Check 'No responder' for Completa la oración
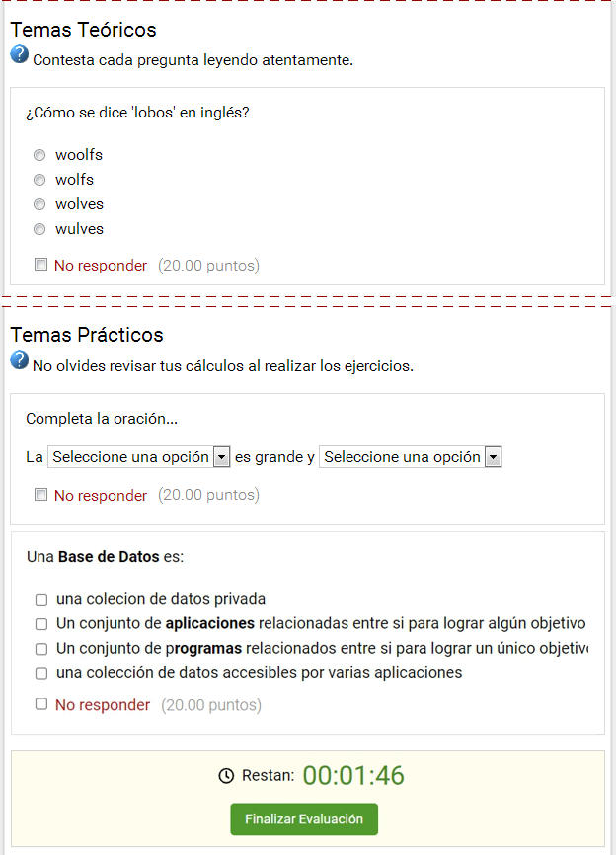Viewport: 616px width, 855px height. click(40, 495)
